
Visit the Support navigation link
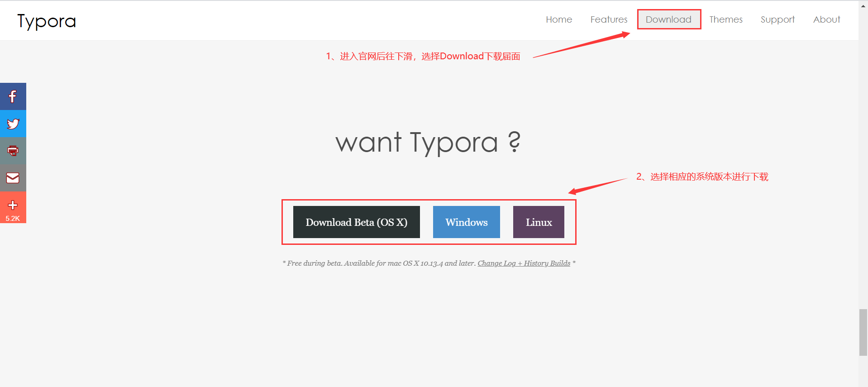777,19
